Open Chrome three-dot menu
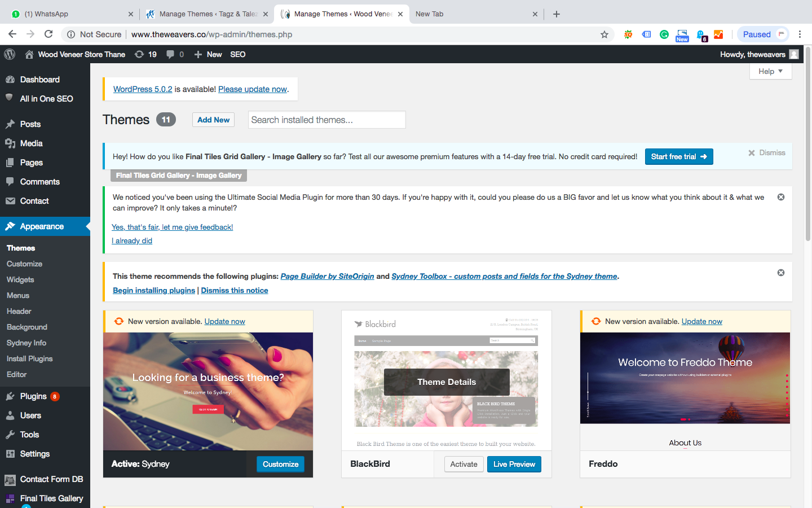The height and width of the screenshot is (508, 812). pyautogui.click(x=800, y=34)
